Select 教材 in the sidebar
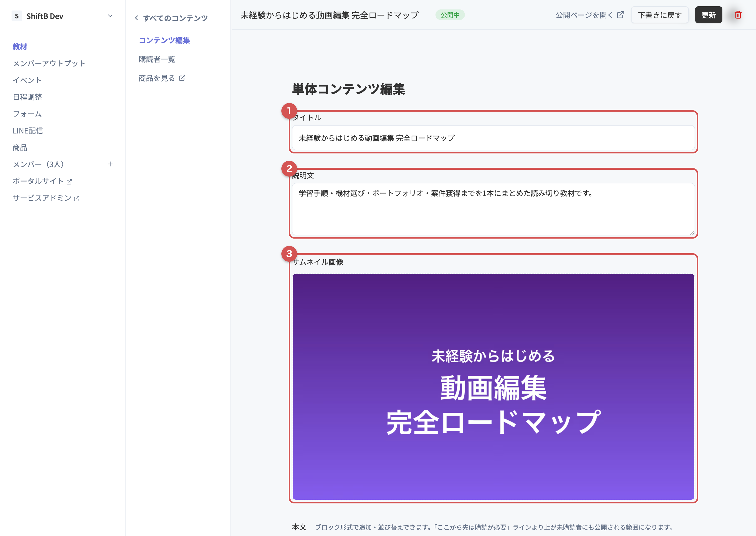 click(20, 47)
